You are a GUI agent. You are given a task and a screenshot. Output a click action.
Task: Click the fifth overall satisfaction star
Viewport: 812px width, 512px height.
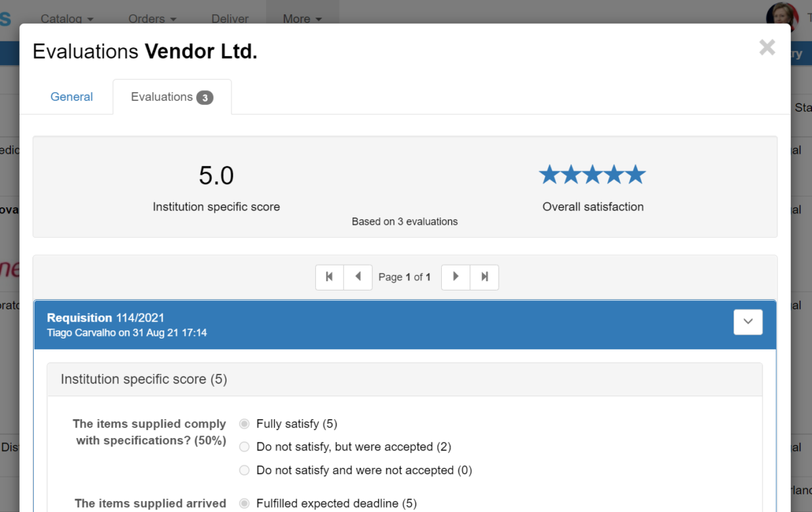635,175
